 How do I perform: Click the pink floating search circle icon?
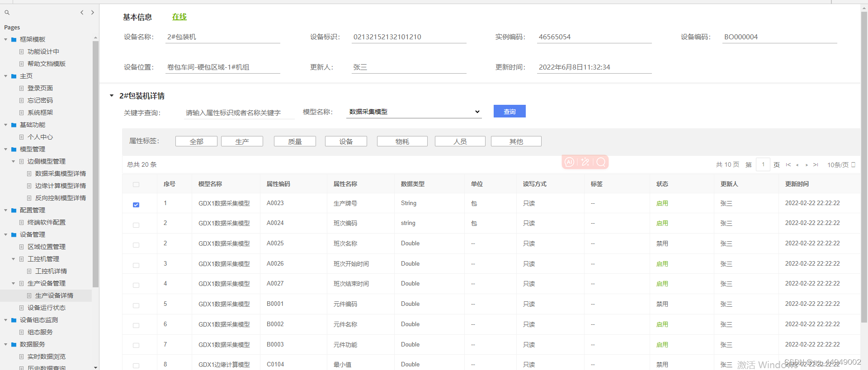(x=601, y=162)
